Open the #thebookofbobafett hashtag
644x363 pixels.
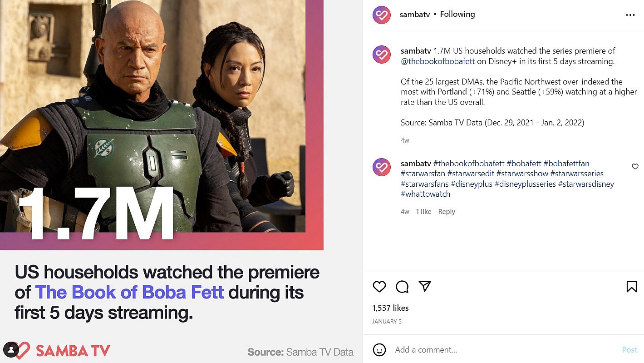[x=469, y=164]
